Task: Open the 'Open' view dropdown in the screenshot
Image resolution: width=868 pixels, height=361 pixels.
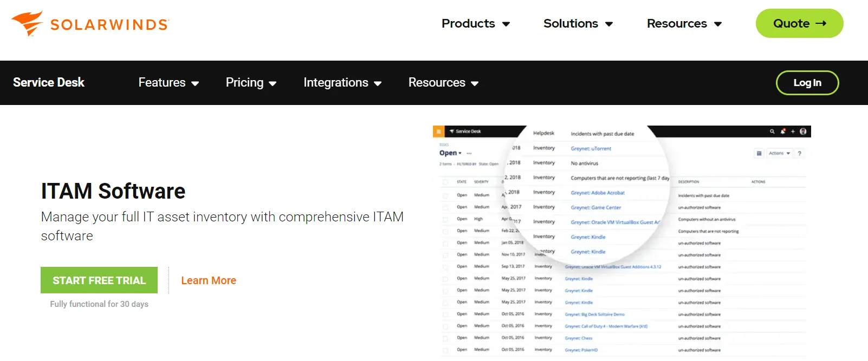Action: click(x=451, y=153)
